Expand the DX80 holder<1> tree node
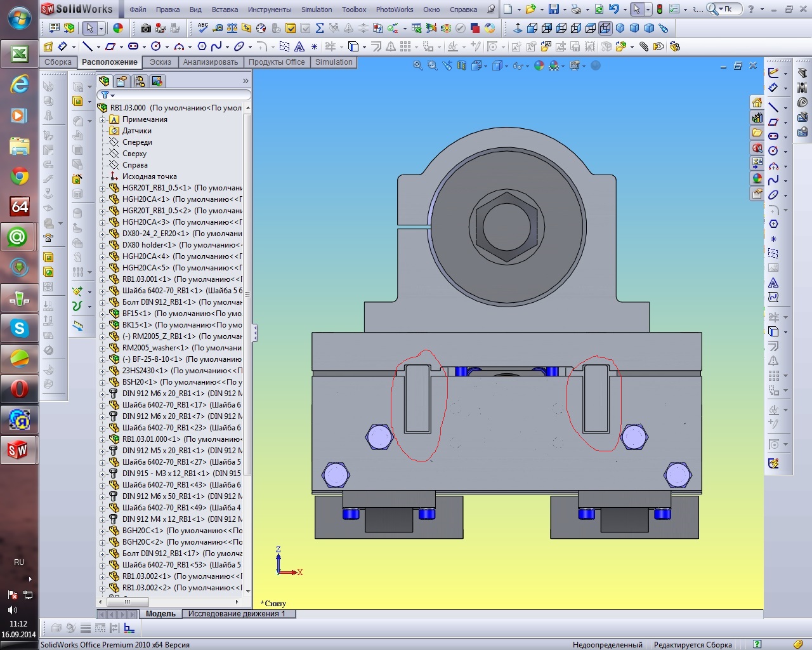This screenshot has height=650, width=812. tap(103, 245)
